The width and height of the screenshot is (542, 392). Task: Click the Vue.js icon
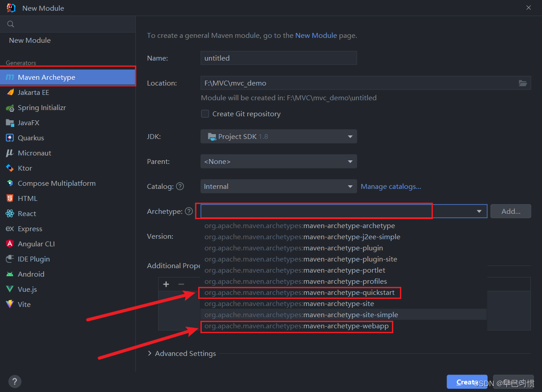10,290
